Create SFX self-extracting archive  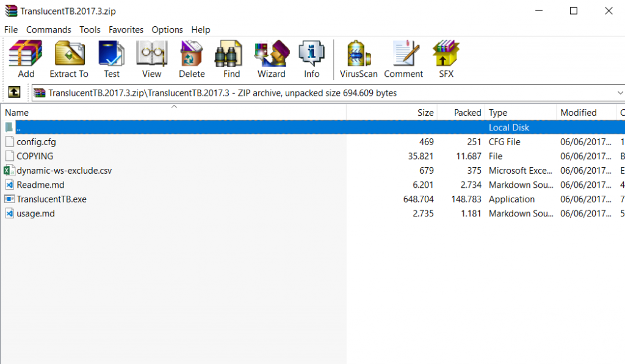tap(446, 53)
